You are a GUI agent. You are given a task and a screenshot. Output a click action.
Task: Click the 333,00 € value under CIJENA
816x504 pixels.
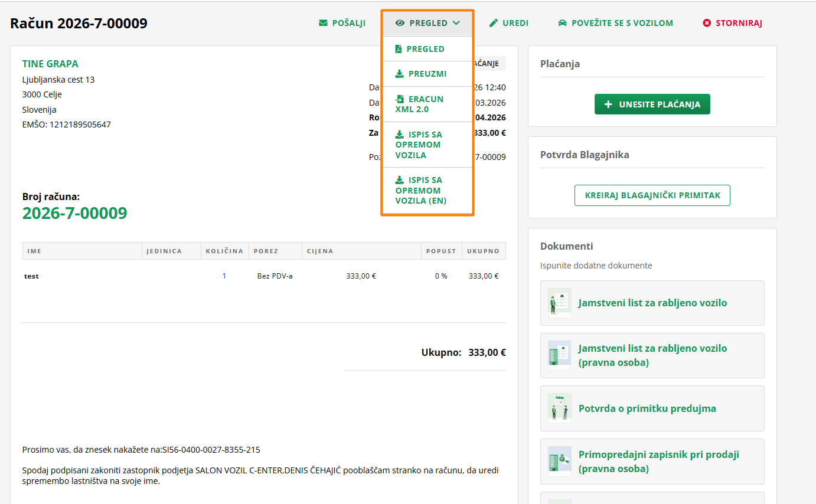(361, 276)
